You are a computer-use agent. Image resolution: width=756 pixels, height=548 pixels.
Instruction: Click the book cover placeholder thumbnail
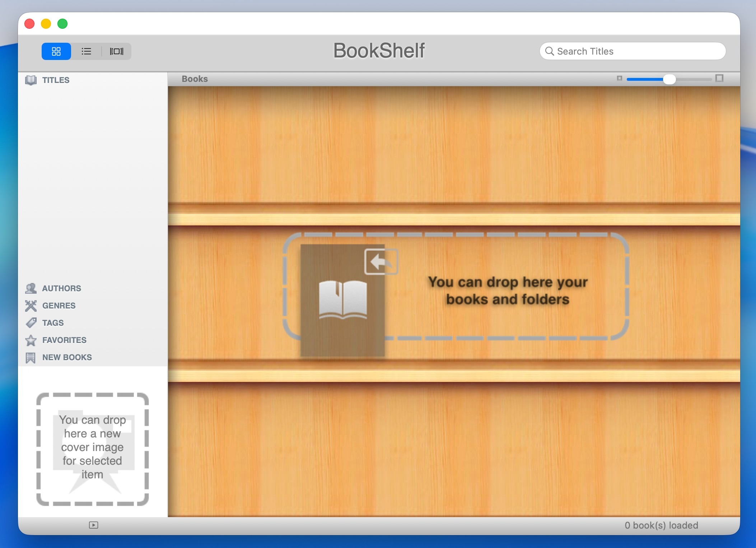[342, 300]
